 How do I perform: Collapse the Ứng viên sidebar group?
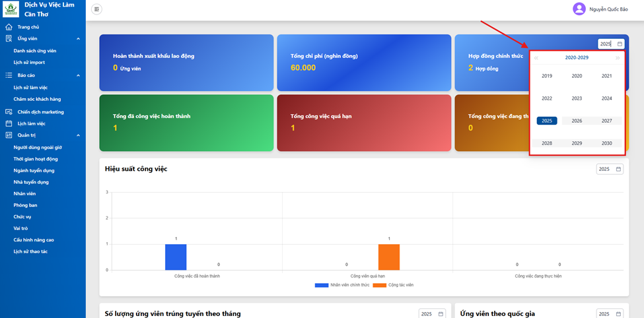point(79,39)
